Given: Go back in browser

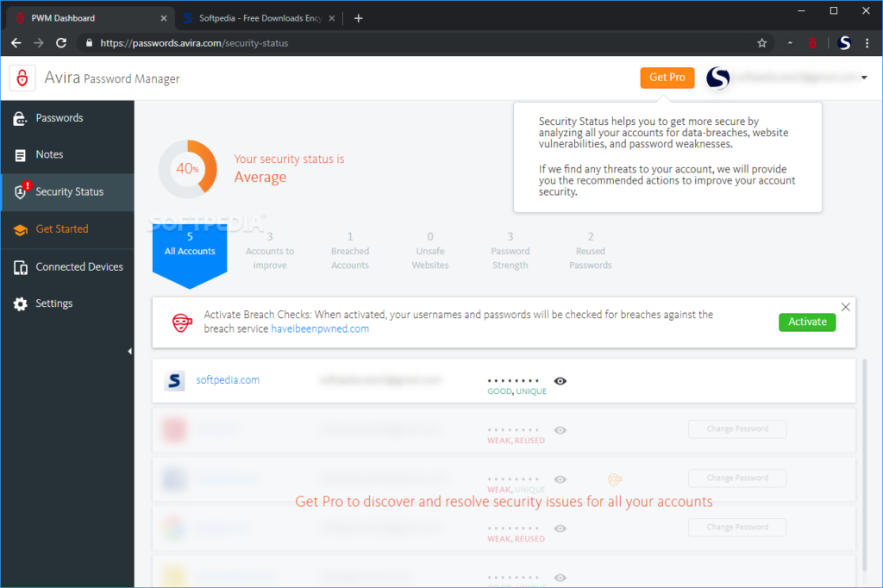Looking at the screenshot, I should coord(16,43).
